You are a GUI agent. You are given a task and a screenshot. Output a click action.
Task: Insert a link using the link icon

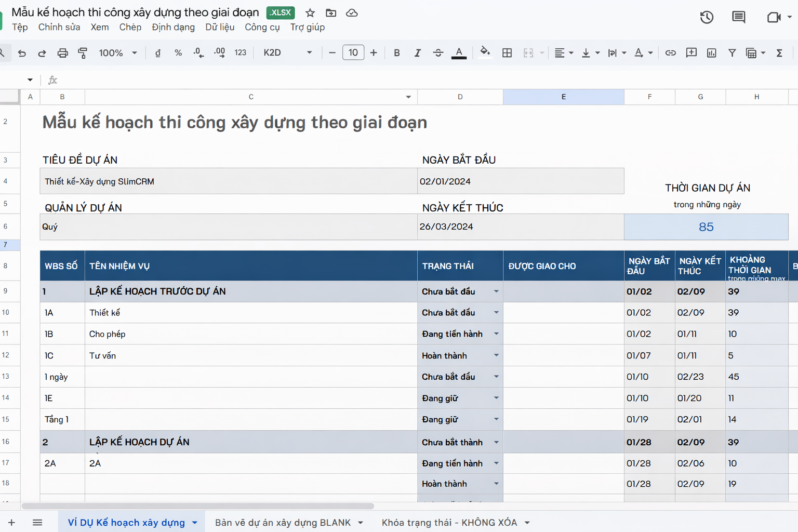pyautogui.click(x=670, y=53)
